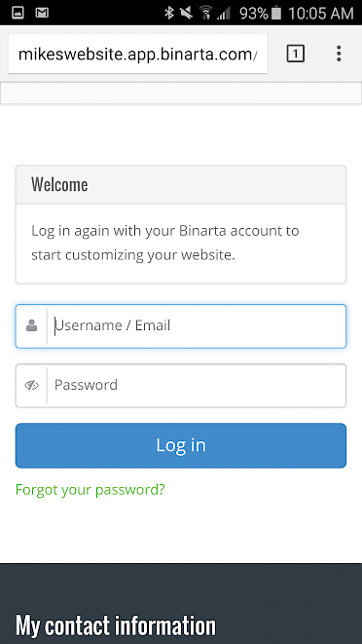Select the mikeswebsite.app.binarta.com address bar
The width and height of the screenshot is (362, 644).
[x=138, y=54]
